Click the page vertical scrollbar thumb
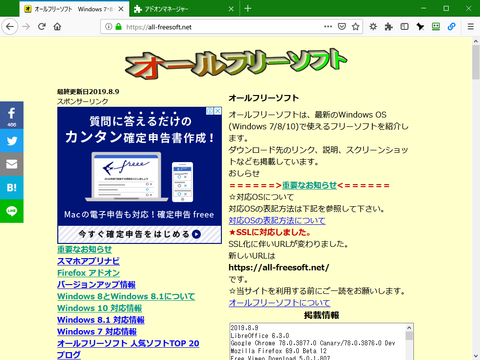This screenshot has width=480, height=360. pyautogui.click(x=476, y=62)
